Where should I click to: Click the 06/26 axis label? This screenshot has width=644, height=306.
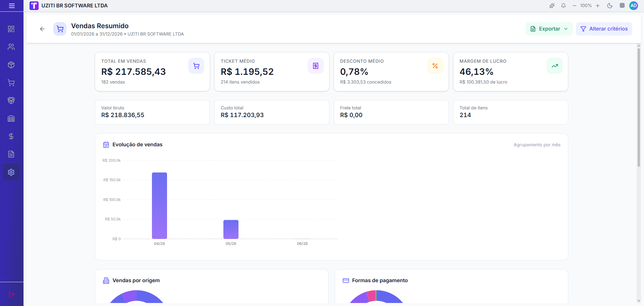point(302,244)
